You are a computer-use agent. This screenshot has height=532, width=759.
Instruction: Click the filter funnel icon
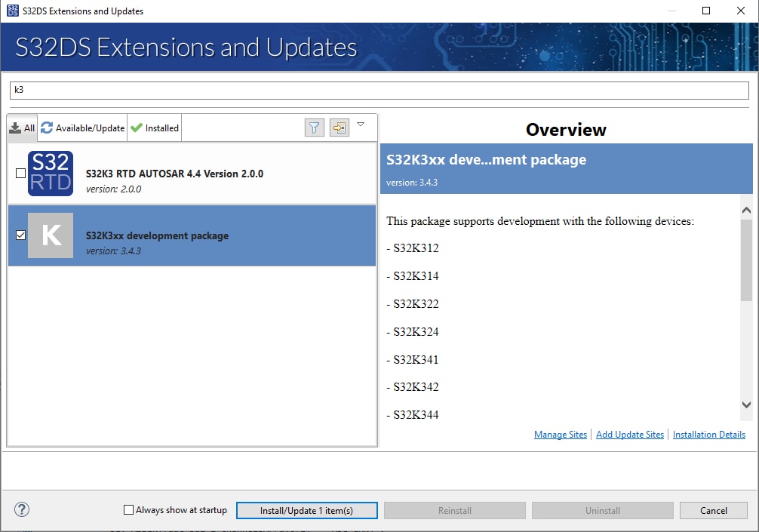pos(315,128)
